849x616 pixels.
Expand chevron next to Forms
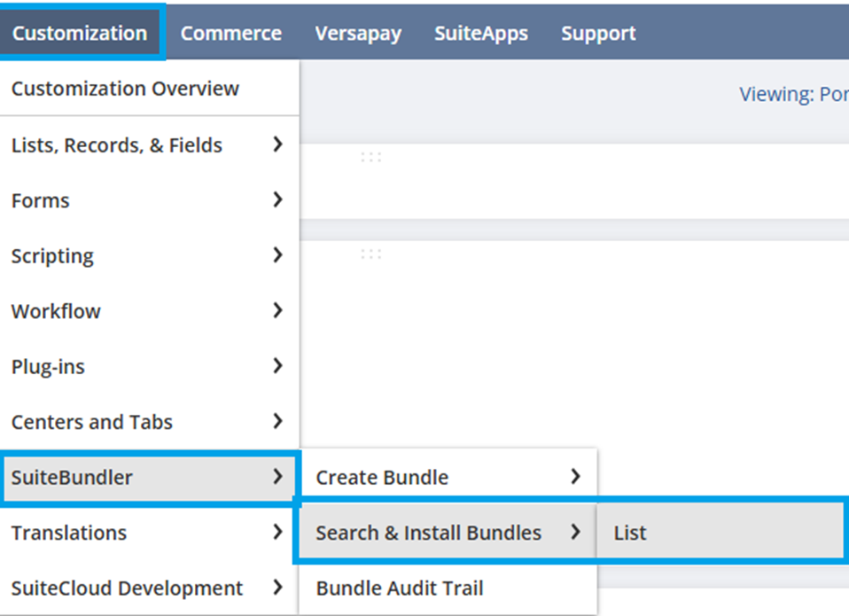pyautogui.click(x=277, y=199)
